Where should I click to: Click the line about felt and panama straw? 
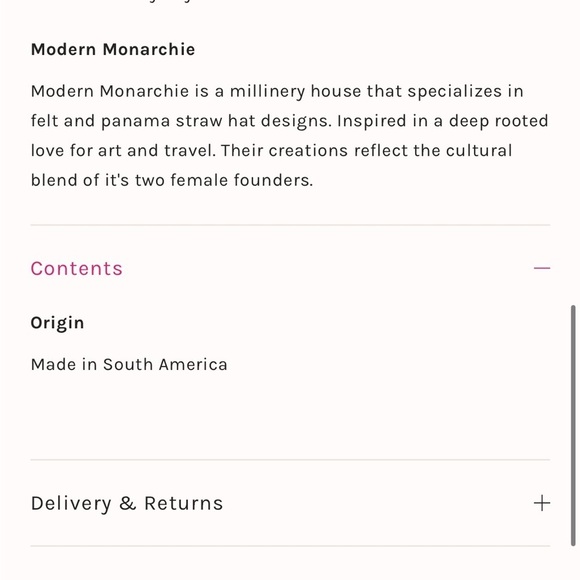(290, 121)
